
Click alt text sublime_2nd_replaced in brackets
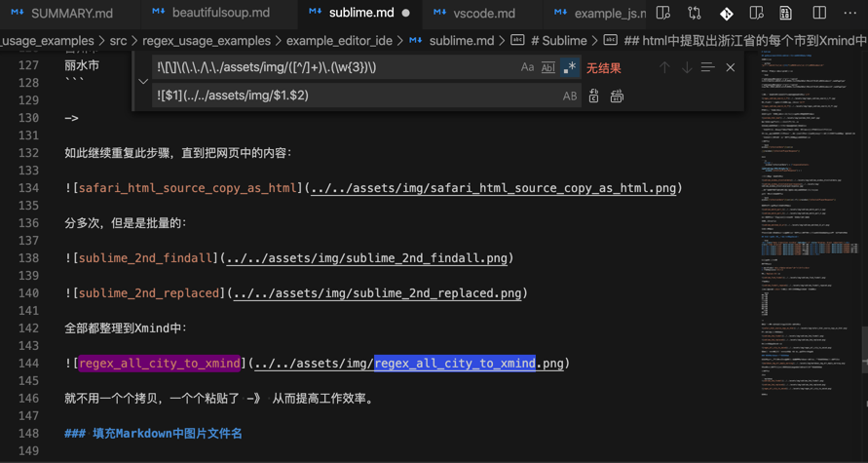pyautogui.click(x=149, y=293)
